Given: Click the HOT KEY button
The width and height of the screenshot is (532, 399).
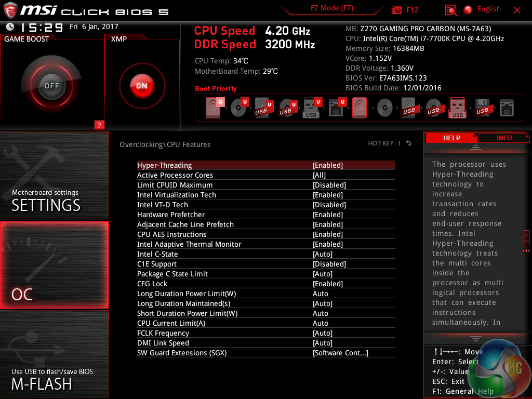Looking at the screenshot, I should [x=381, y=143].
